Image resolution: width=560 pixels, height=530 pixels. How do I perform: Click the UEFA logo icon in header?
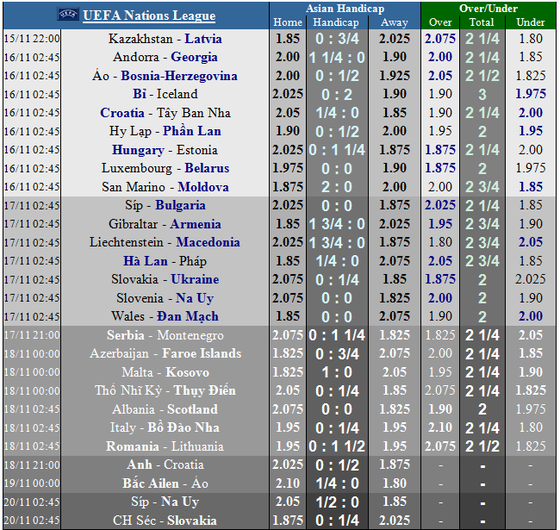68,14
